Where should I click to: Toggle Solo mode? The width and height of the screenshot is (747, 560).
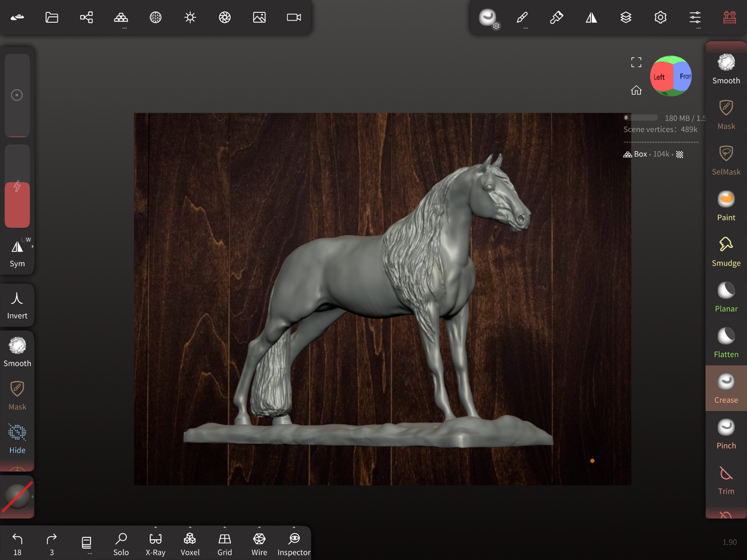[x=121, y=543]
